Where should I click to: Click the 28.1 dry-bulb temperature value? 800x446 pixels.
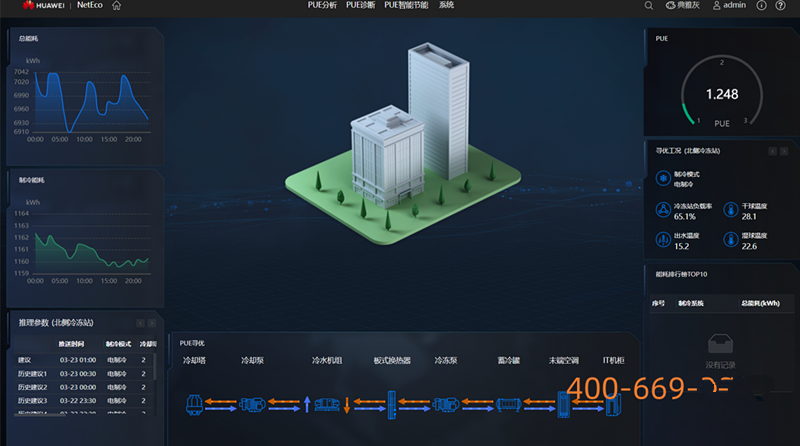[x=749, y=216]
